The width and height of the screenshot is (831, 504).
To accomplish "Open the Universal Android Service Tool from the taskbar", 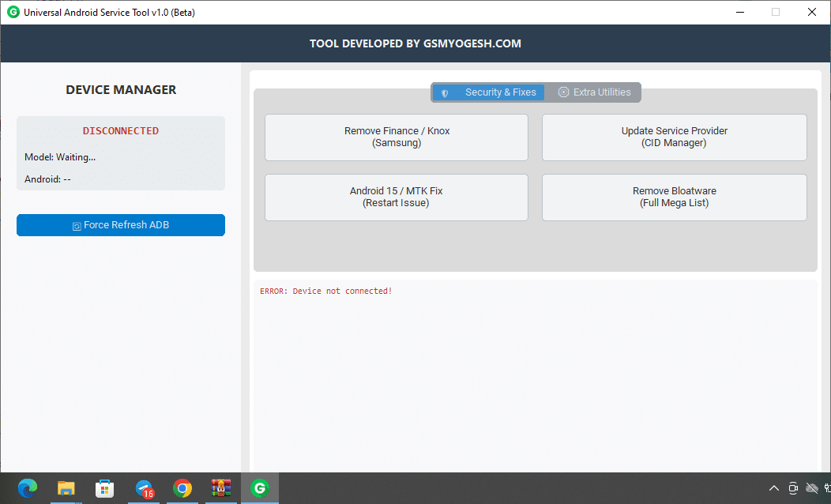I will pyautogui.click(x=260, y=488).
